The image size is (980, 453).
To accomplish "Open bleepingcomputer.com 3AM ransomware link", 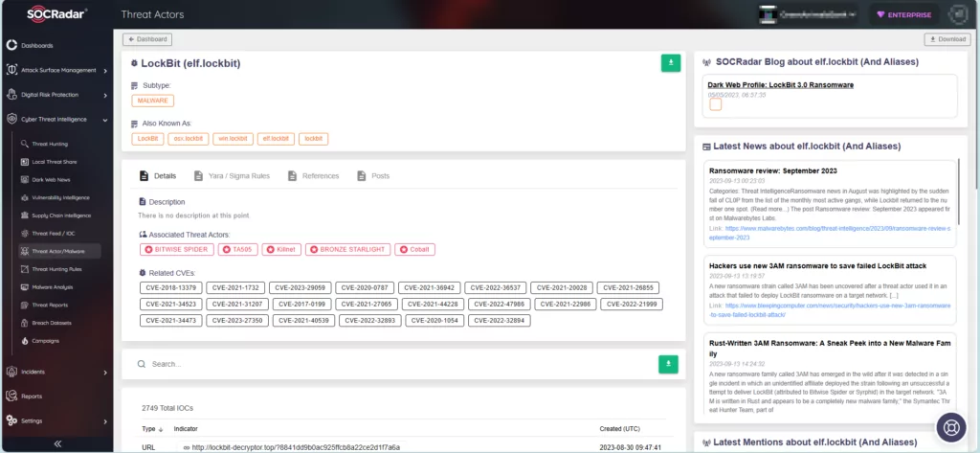I will point(830,310).
